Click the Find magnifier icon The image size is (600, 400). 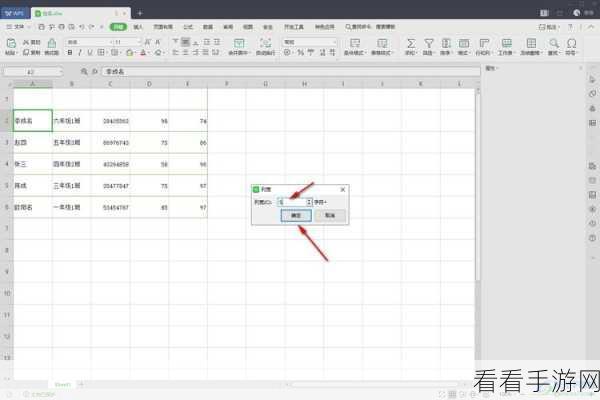[553, 43]
